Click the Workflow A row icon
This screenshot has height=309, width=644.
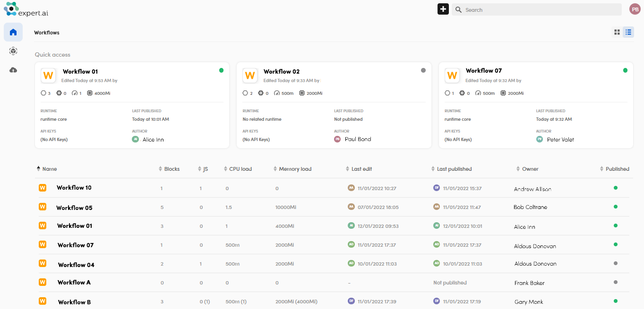43,282
